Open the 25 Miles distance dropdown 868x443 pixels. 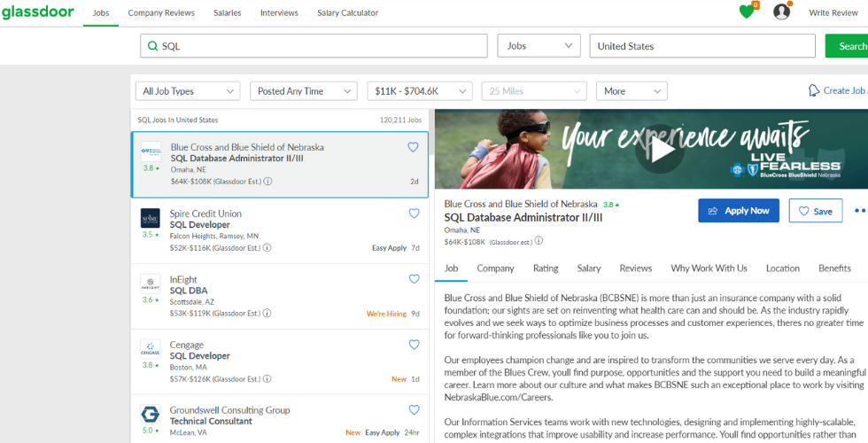[534, 91]
